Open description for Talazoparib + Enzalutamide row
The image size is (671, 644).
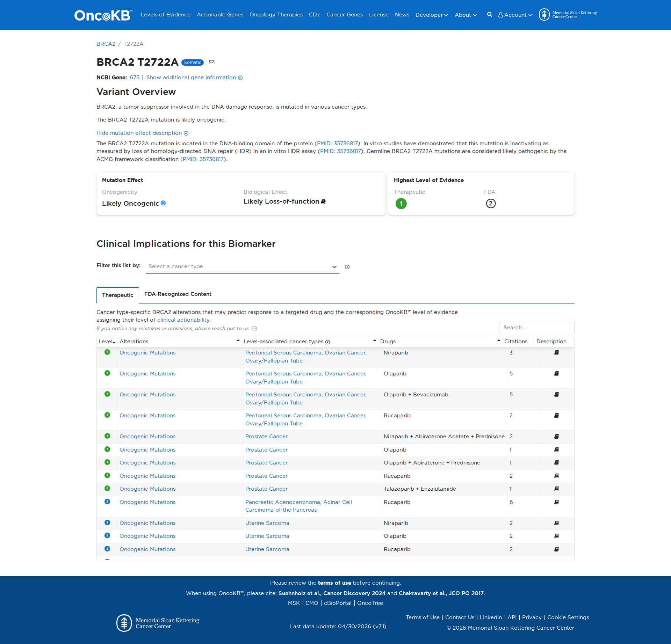point(557,489)
